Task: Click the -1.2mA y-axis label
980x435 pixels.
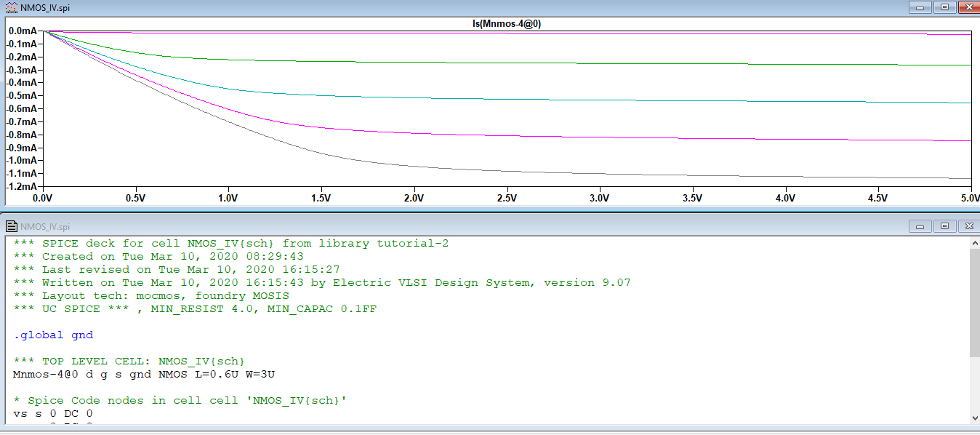Action: (x=20, y=186)
